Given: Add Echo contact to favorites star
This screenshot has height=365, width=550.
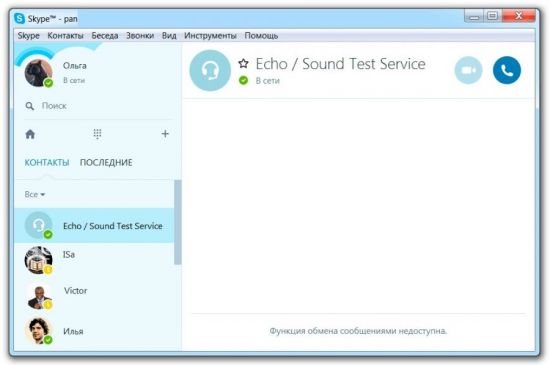Looking at the screenshot, I should (x=243, y=64).
